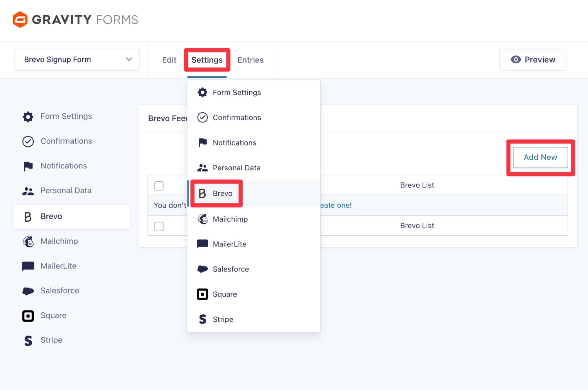Click sidebar Personal Data people icon
588x390 pixels.
pos(28,191)
